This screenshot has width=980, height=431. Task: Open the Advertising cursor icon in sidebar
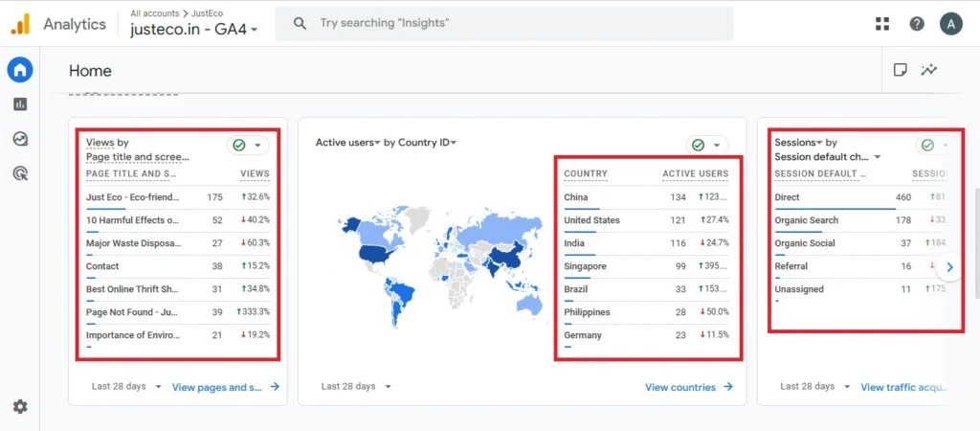tap(20, 173)
